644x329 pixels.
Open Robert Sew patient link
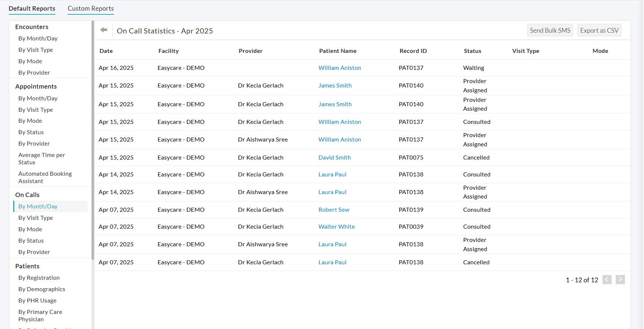[334, 210]
